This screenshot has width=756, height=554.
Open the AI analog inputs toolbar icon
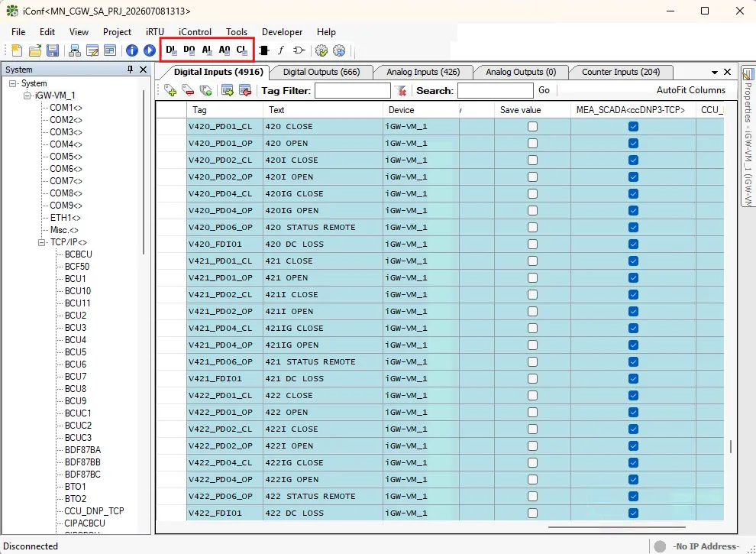(207, 50)
